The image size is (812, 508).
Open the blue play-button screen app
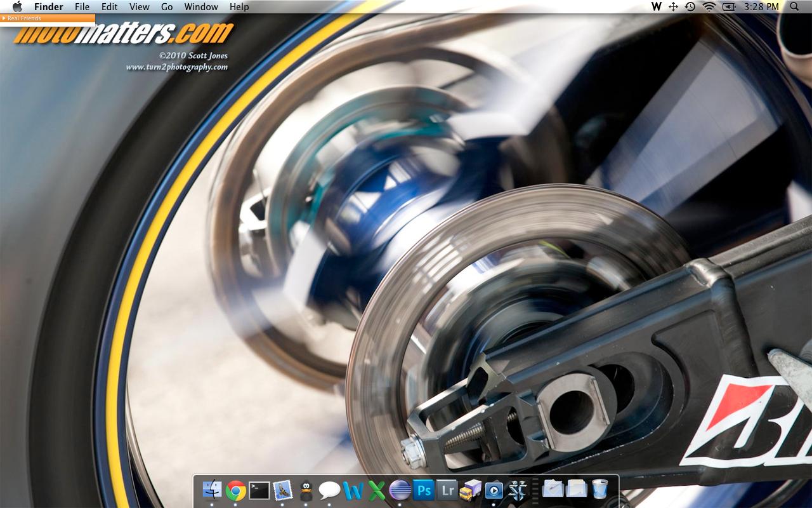point(494,490)
